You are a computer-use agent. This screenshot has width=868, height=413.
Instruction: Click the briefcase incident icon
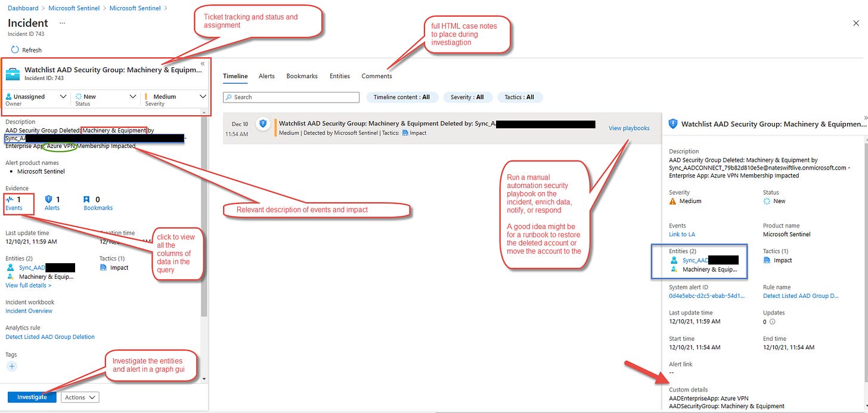coord(13,73)
